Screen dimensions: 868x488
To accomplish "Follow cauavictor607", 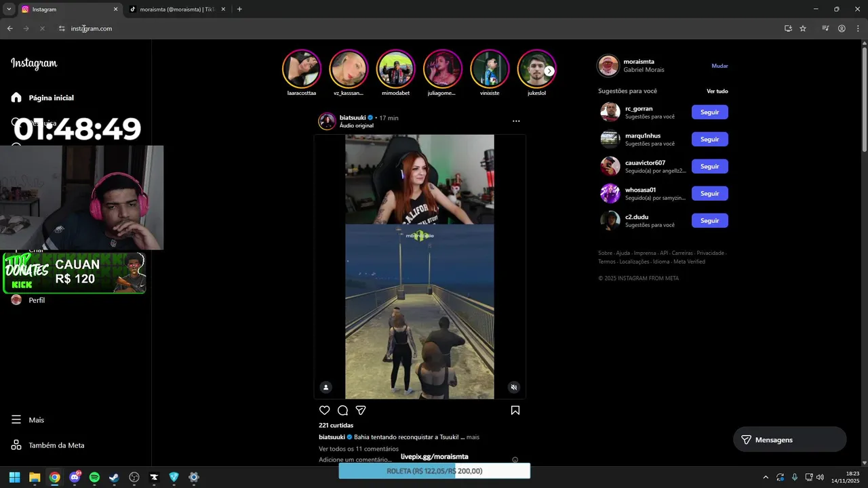I will click(709, 166).
